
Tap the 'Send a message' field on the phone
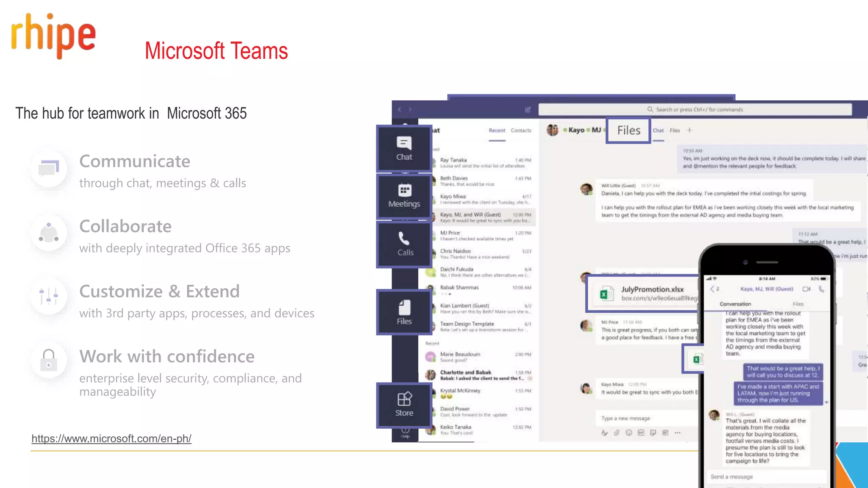[x=767, y=477]
